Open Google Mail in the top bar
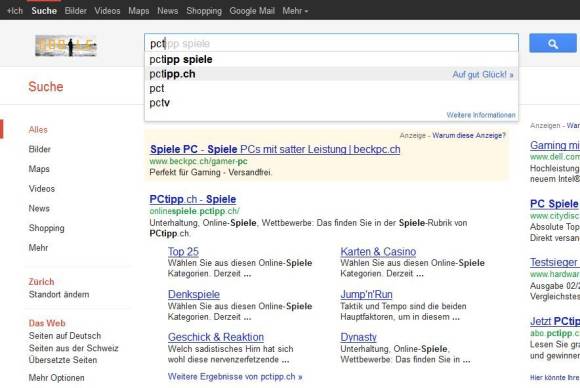 point(252,11)
